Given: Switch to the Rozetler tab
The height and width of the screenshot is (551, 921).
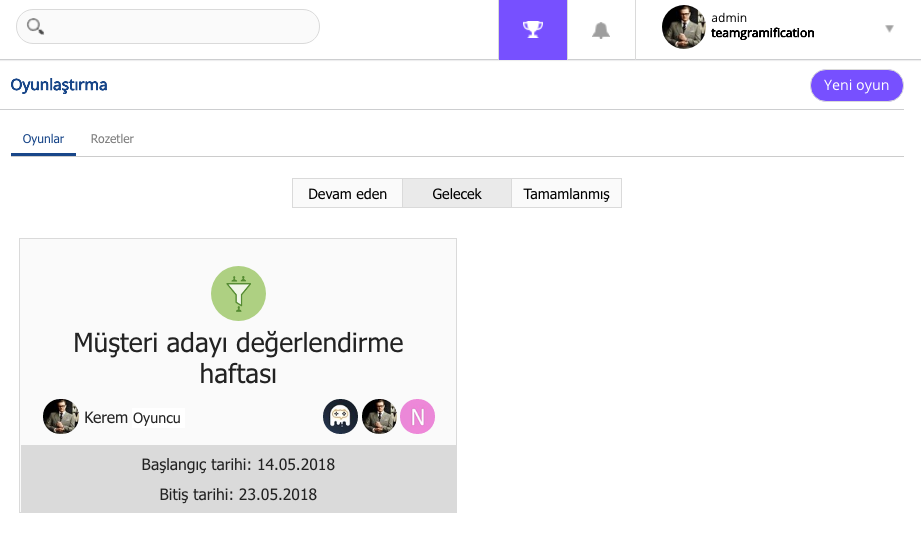Looking at the screenshot, I should (x=112, y=139).
